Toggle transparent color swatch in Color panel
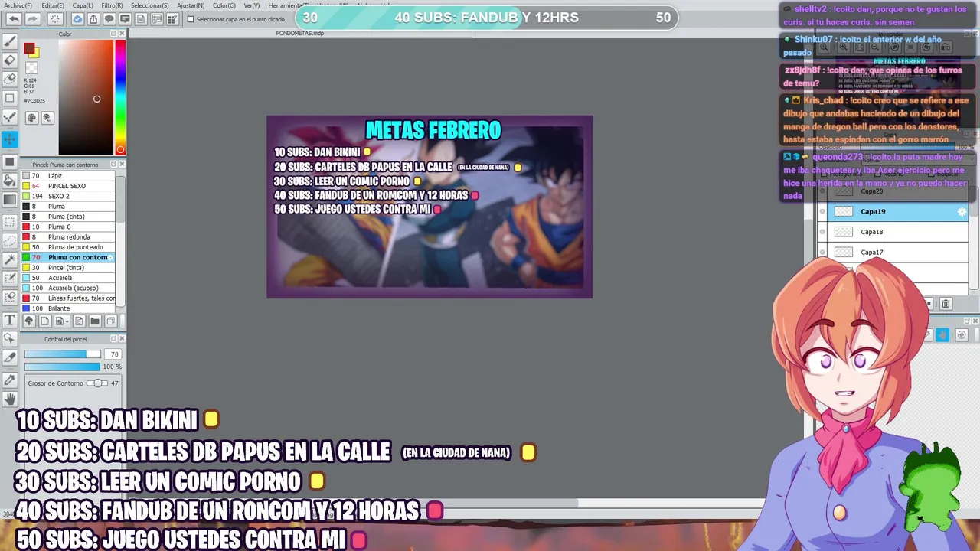The width and height of the screenshot is (980, 551). point(31,68)
